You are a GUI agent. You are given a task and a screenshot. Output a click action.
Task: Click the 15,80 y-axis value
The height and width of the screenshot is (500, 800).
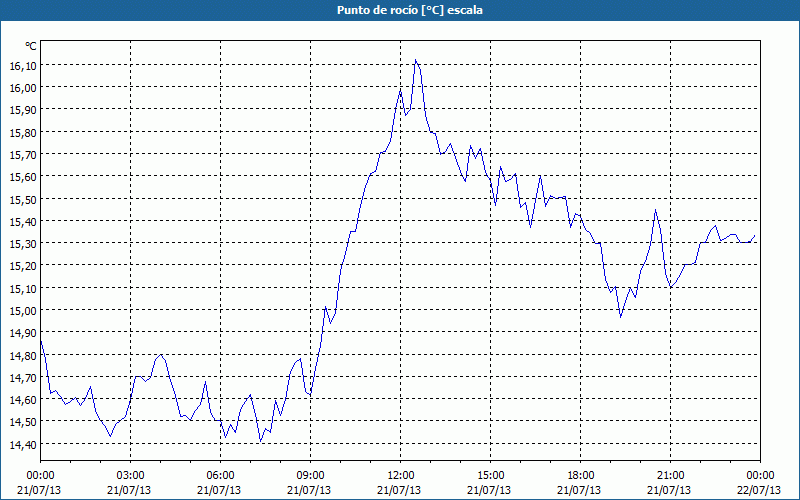23,132
